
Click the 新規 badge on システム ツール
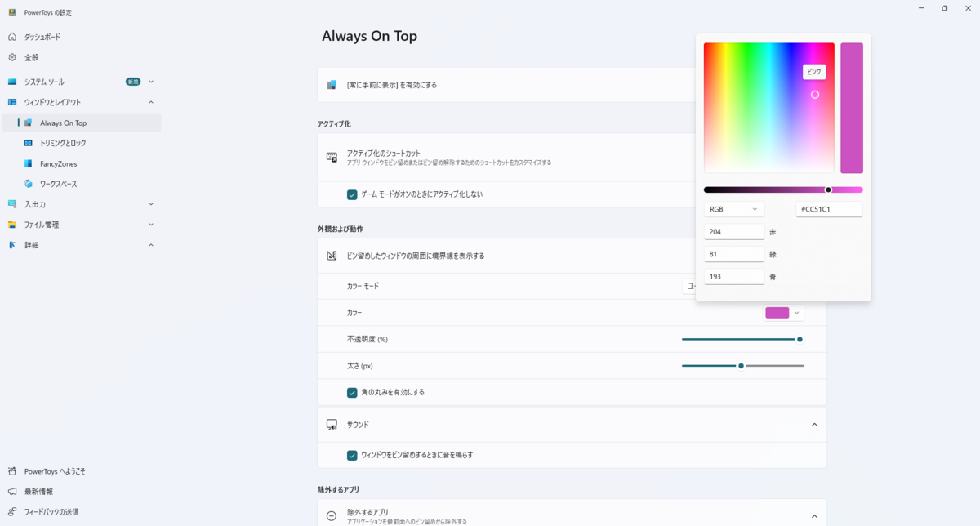click(x=133, y=82)
